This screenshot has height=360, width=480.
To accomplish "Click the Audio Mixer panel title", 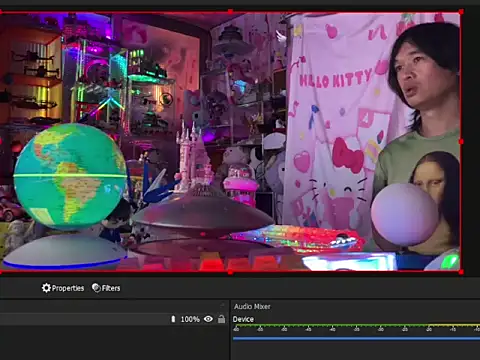I will 252,306.
